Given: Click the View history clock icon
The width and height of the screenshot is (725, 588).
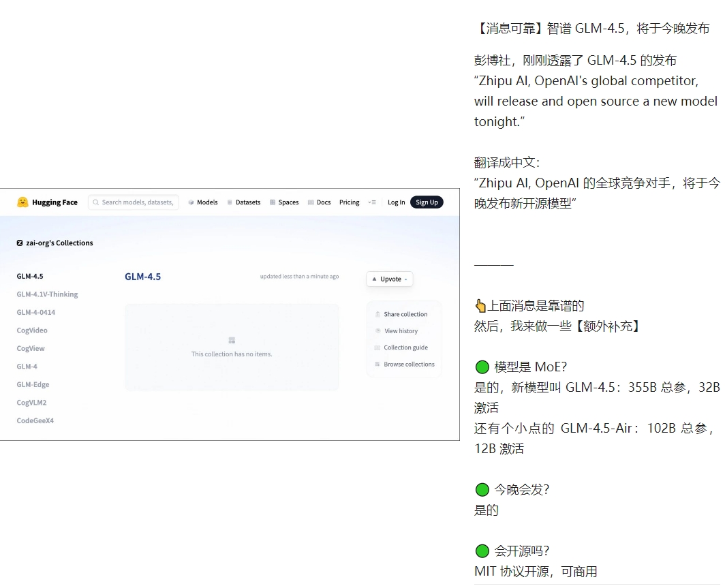Looking at the screenshot, I should (377, 331).
